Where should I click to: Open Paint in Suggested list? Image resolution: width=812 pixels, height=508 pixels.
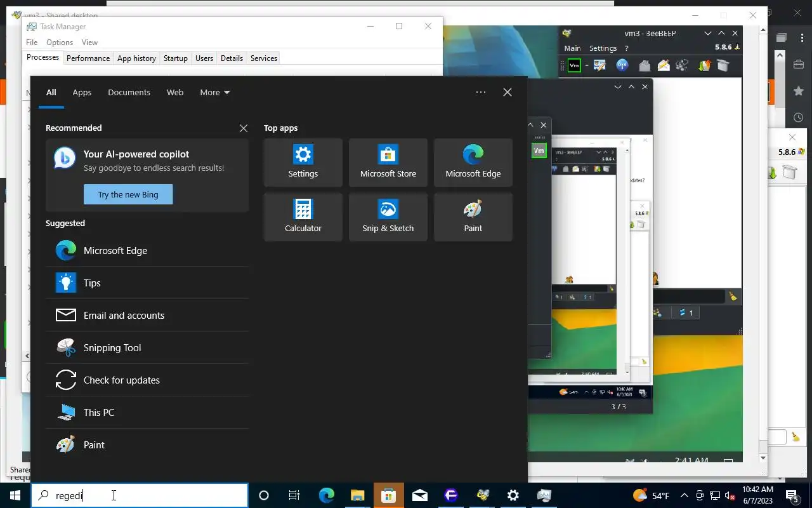(147, 445)
